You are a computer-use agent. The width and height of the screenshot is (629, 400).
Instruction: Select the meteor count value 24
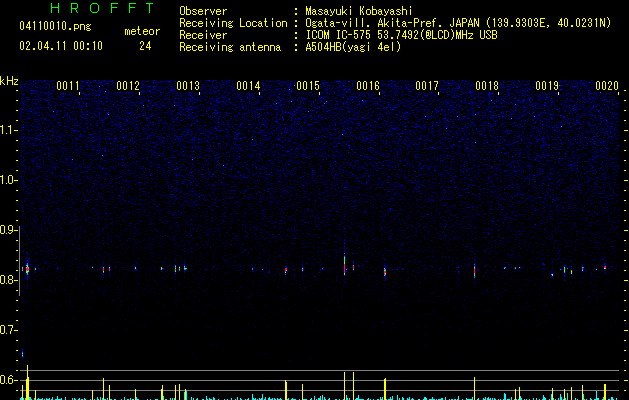[145, 46]
